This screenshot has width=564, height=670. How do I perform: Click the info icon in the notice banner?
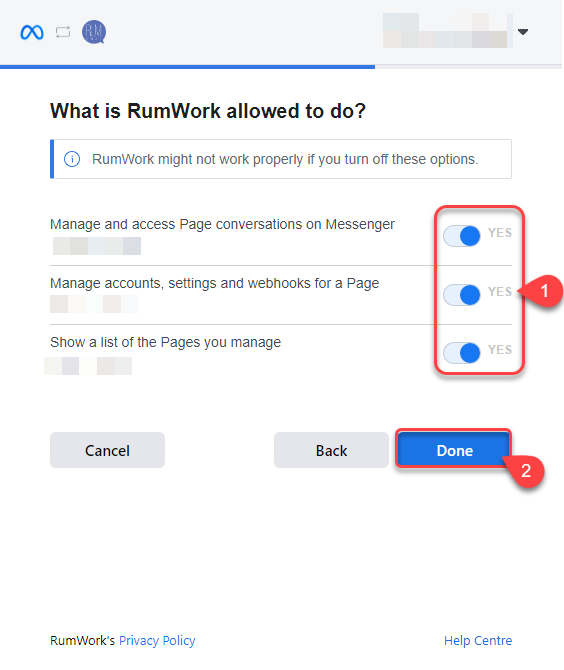(x=72, y=159)
